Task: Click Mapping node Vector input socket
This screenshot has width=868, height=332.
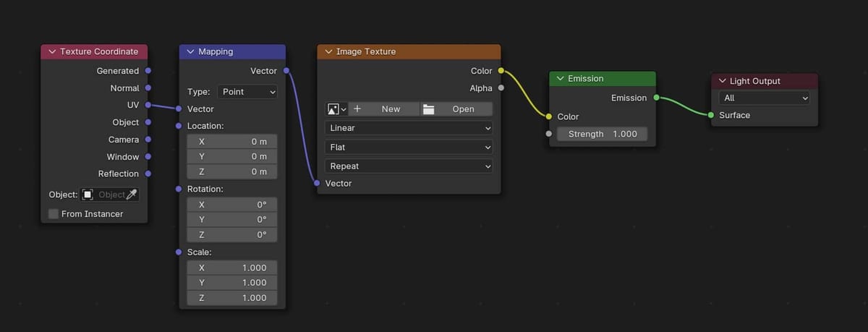Action: [x=179, y=109]
